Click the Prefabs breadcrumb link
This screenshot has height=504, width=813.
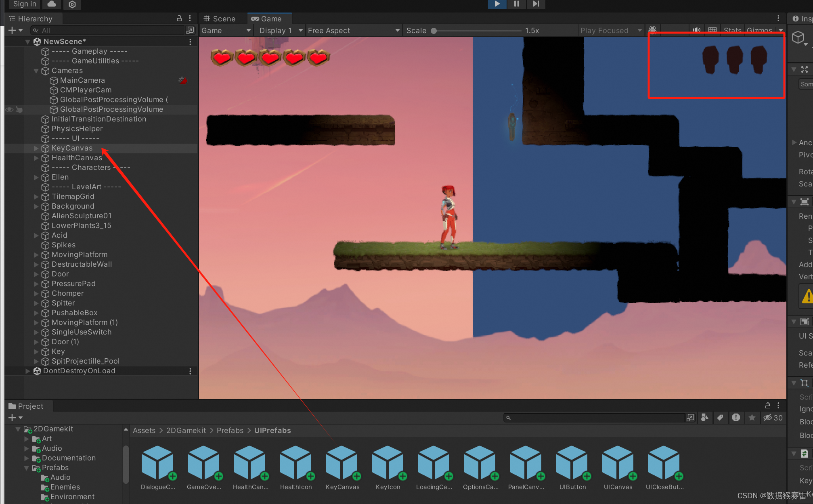(x=230, y=431)
